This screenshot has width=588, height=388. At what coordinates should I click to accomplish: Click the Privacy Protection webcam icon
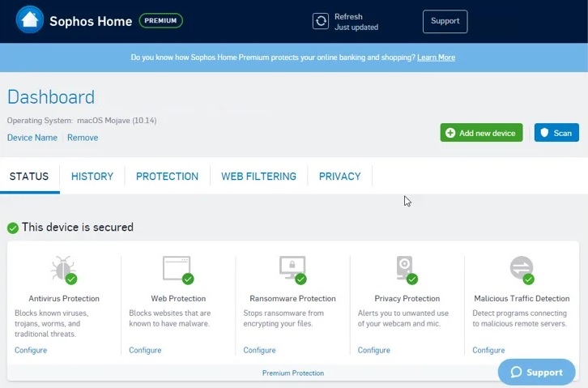click(x=405, y=268)
